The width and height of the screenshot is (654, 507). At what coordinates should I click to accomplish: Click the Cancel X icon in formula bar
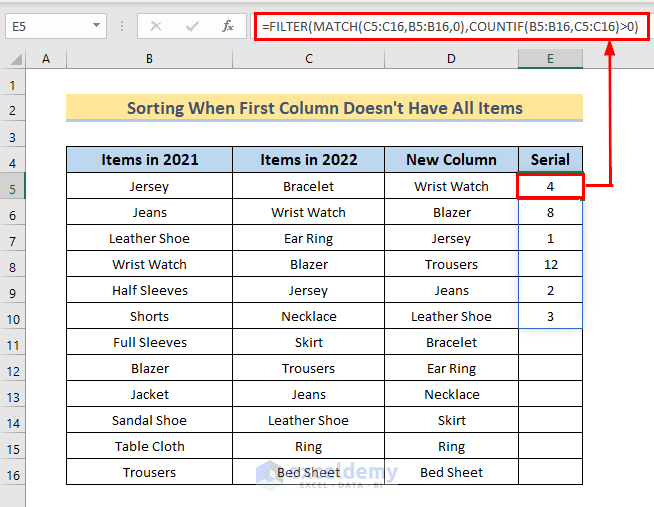[158, 25]
